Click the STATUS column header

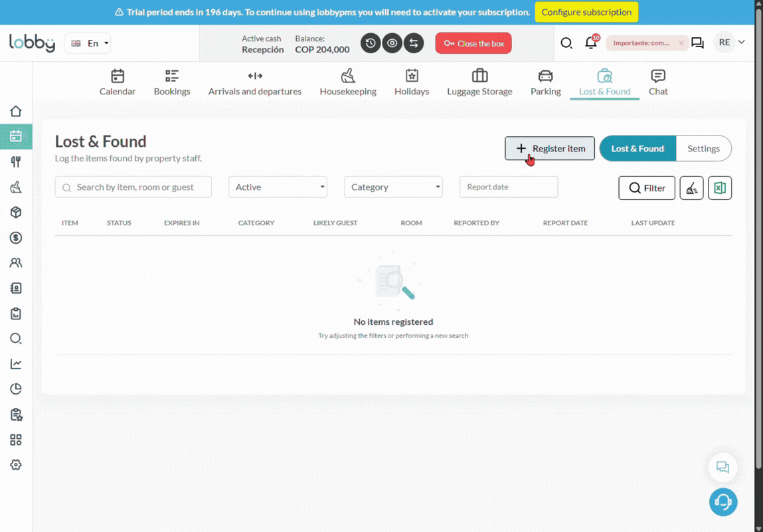click(x=119, y=223)
